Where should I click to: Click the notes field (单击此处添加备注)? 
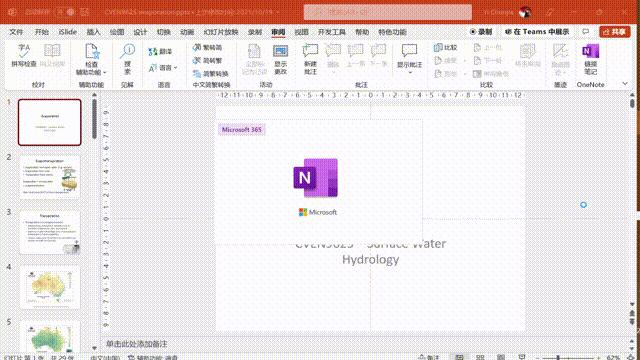136,344
